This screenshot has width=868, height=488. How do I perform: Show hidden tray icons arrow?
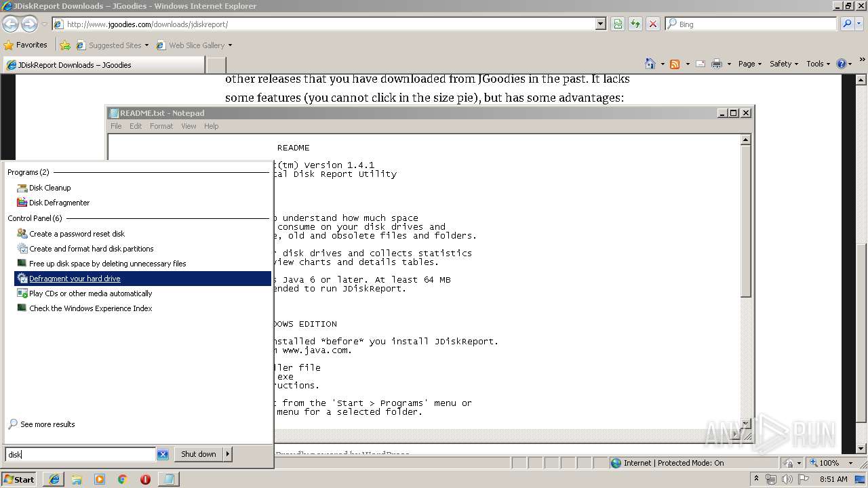pyautogui.click(x=756, y=479)
